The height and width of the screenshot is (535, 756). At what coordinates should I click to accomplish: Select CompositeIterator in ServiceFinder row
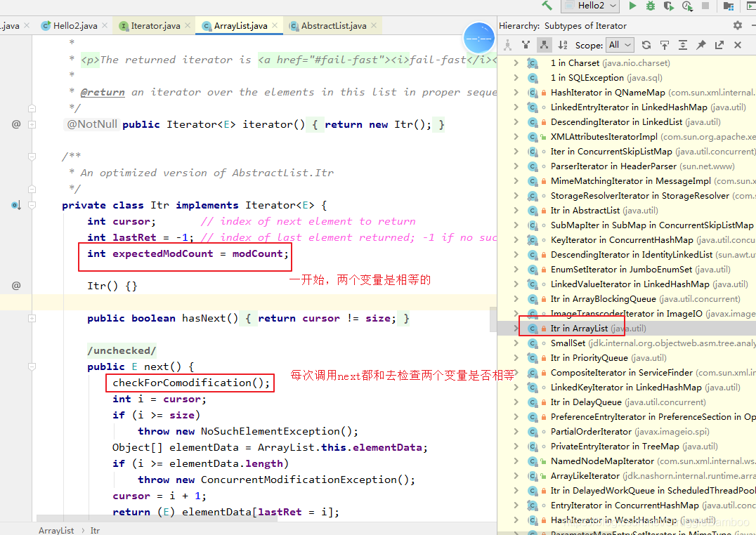(627, 373)
